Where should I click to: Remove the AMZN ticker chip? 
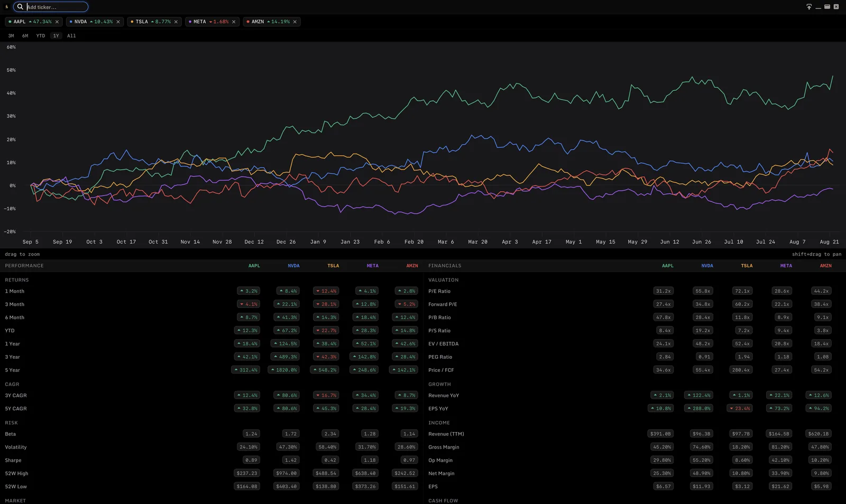[x=295, y=22]
